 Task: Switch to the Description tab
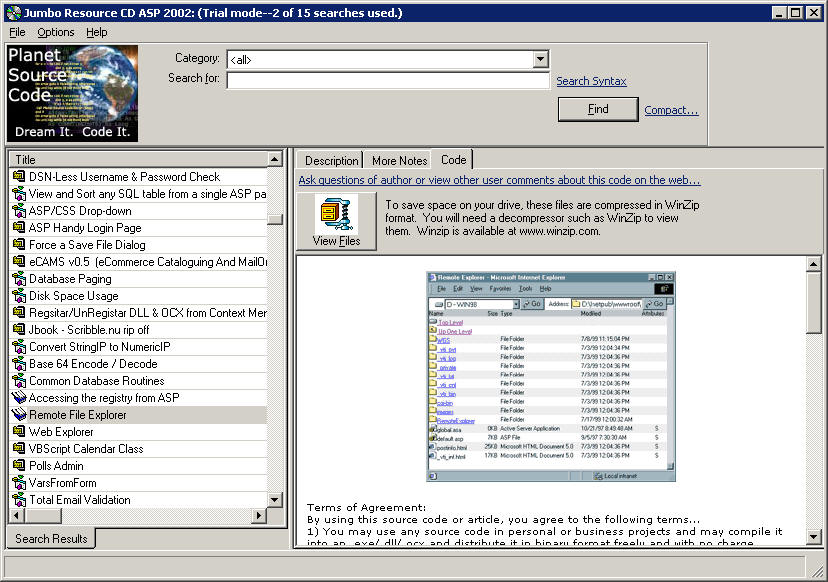[331, 161]
